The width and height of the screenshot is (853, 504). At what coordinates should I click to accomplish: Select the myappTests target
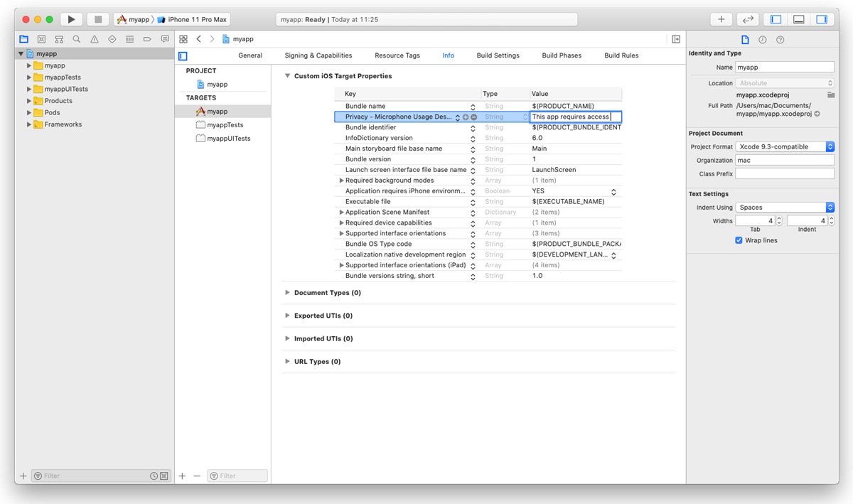pyautogui.click(x=225, y=125)
